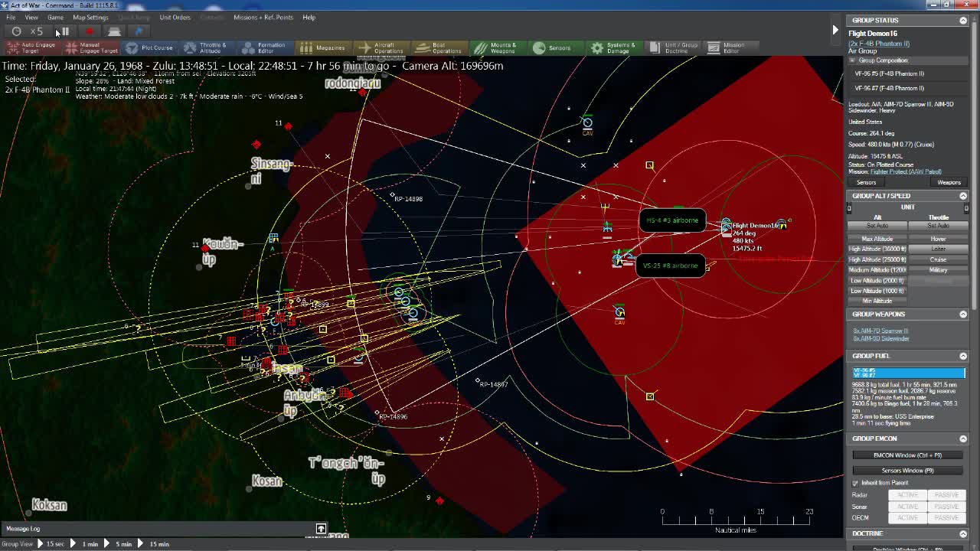
Task: Open the View menu
Action: 31,17
